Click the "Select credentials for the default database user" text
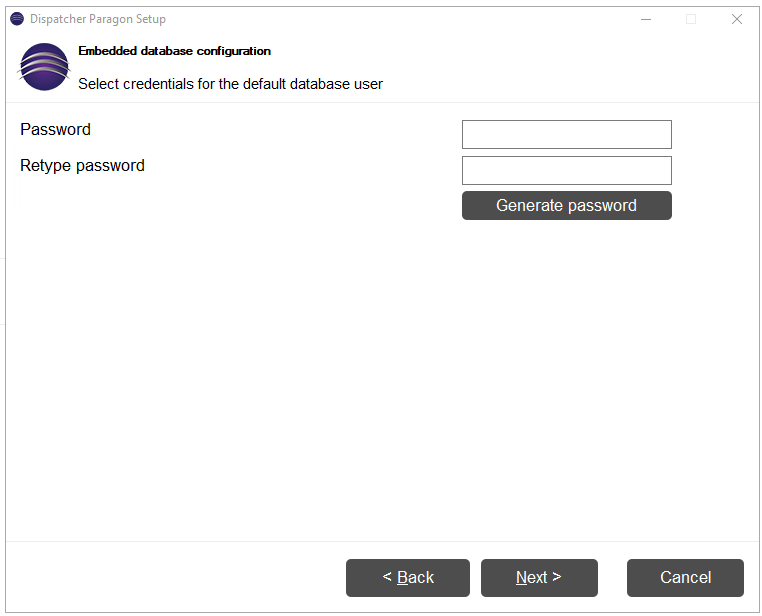Image resolution: width=762 pixels, height=616 pixels. click(230, 84)
